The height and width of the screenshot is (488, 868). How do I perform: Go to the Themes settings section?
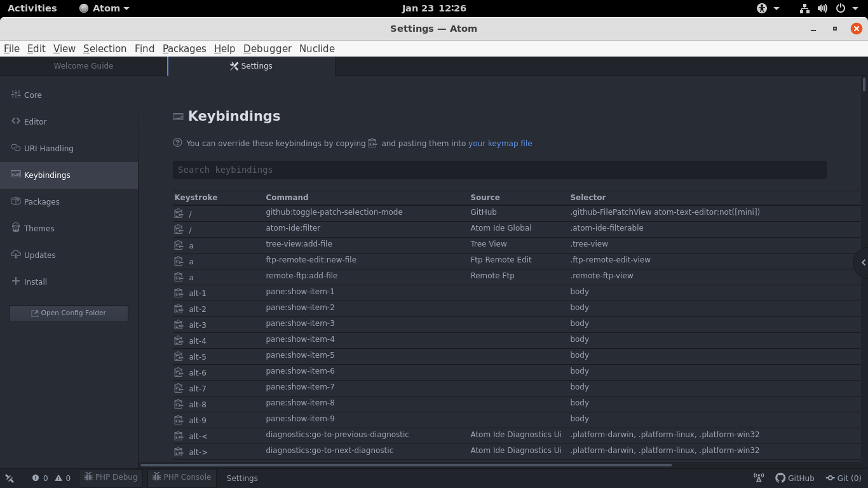(69, 228)
